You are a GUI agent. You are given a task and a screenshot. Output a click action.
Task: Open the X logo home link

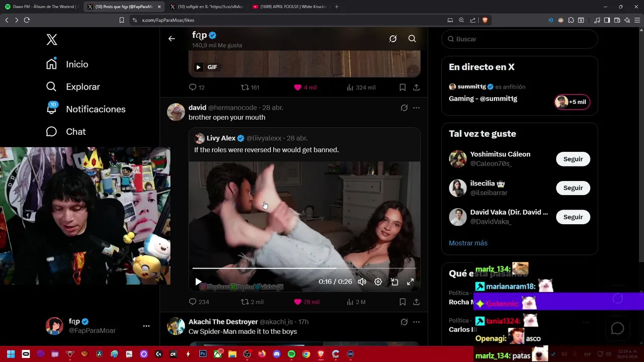tap(52, 40)
